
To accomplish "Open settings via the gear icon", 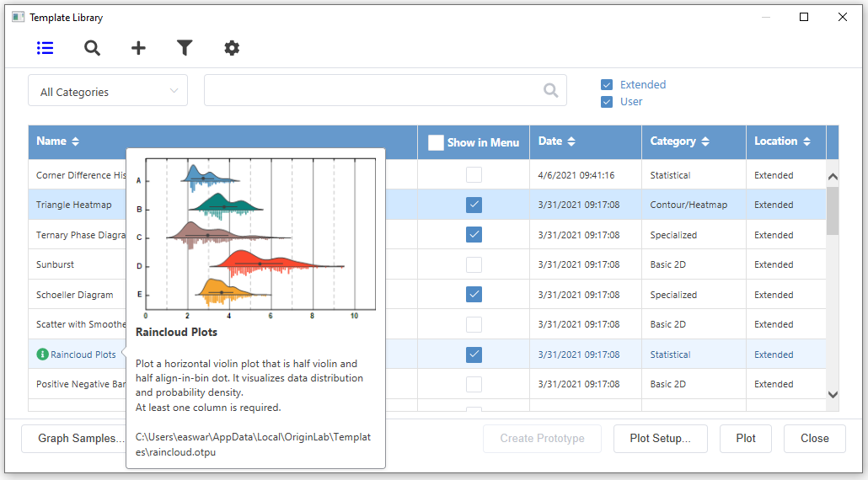I will coord(232,48).
